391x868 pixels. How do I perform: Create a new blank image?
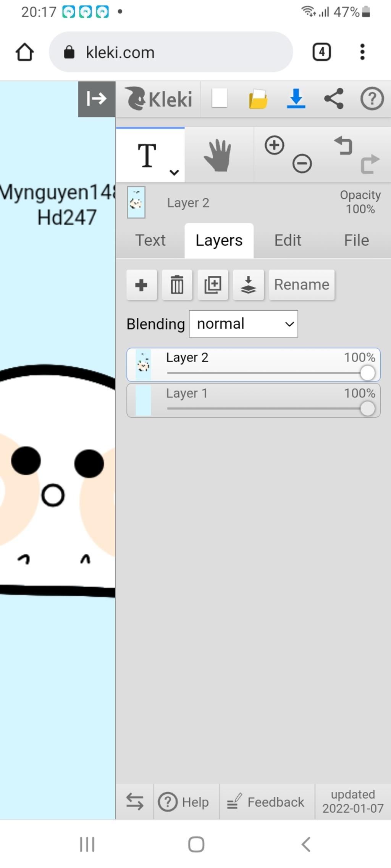[220, 98]
